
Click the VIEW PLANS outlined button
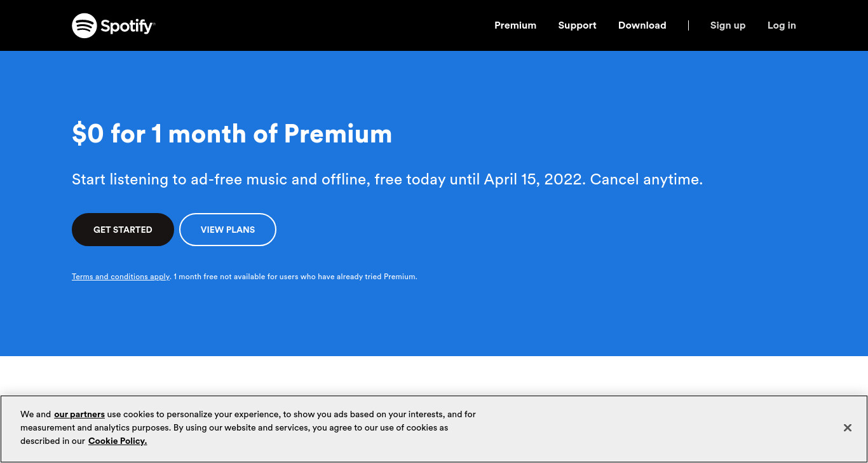tap(227, 230)
